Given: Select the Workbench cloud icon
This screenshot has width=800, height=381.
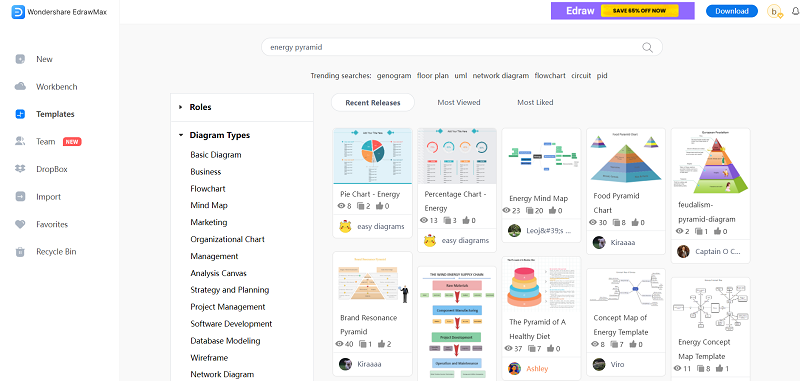Looking at the screenshot, I should tap(20, 87).
